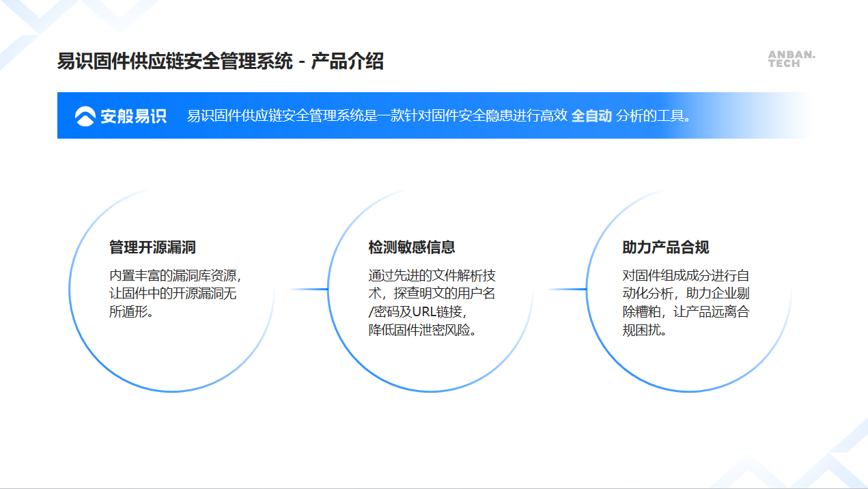The image size is (868, 489).
Task: Click the connector line before the 助力产品合规 circle
Action: (567, 290)
